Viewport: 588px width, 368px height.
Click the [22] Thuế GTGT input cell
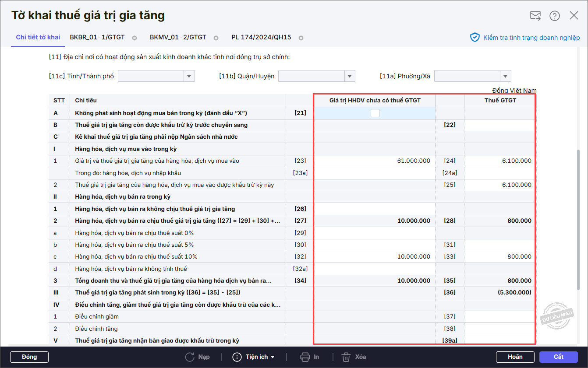(499, 125)
